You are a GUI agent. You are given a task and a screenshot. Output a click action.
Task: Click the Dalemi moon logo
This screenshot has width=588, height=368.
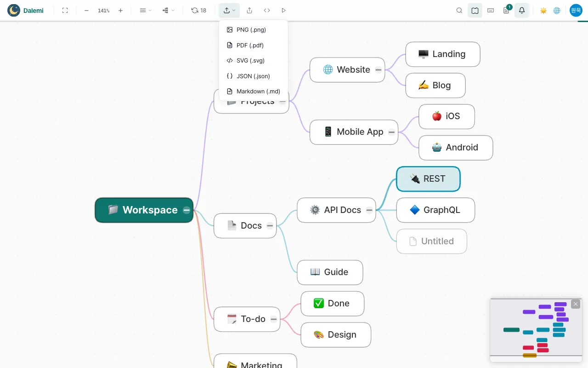(14, 10)
